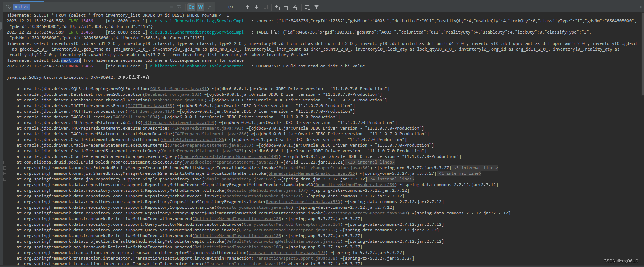Expand the "<4 internal lines>" folded region
Viewport: 644px width, 267px height.
pos(392,179)
